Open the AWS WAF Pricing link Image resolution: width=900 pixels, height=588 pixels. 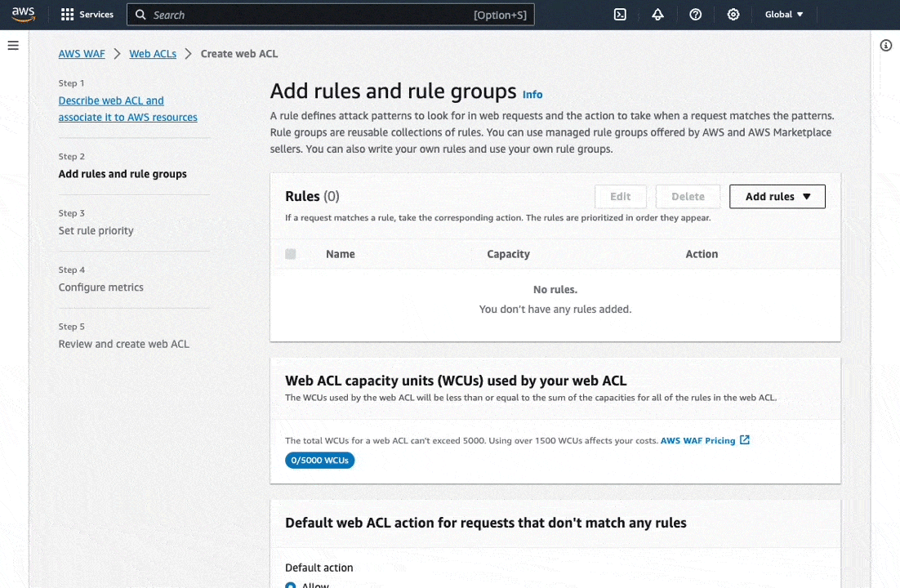pyautogui.click(x=697, y=440)
